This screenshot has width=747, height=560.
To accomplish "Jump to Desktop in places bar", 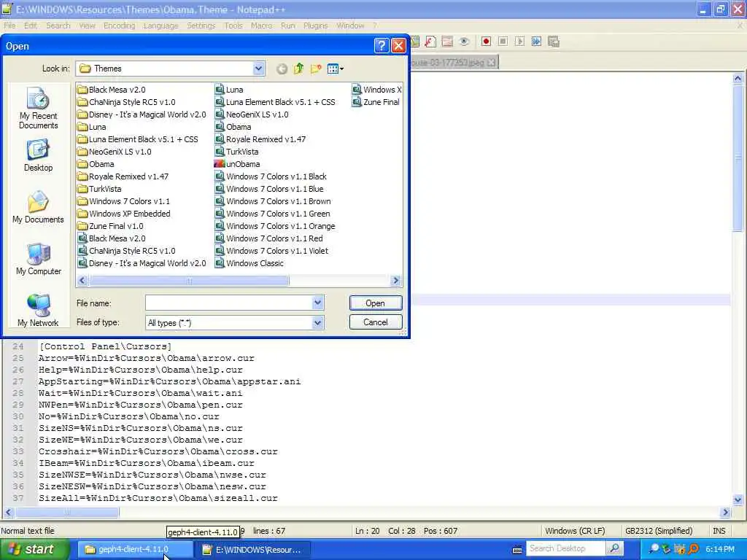I will 38,155.
